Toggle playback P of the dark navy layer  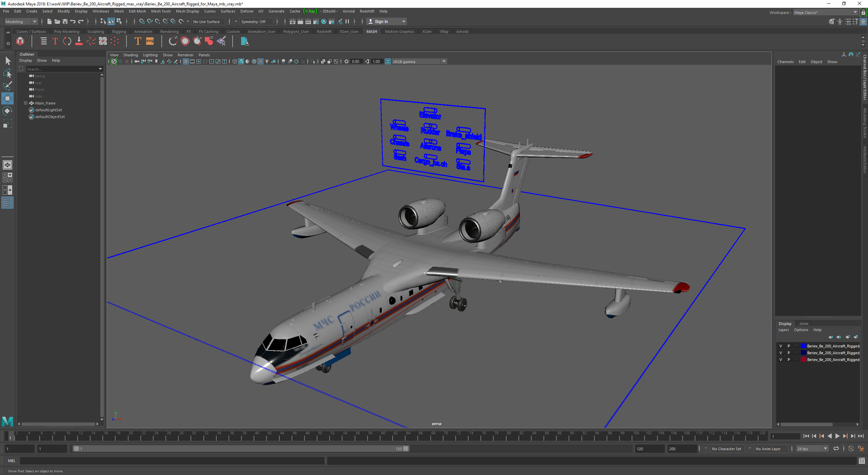point(789,353)
